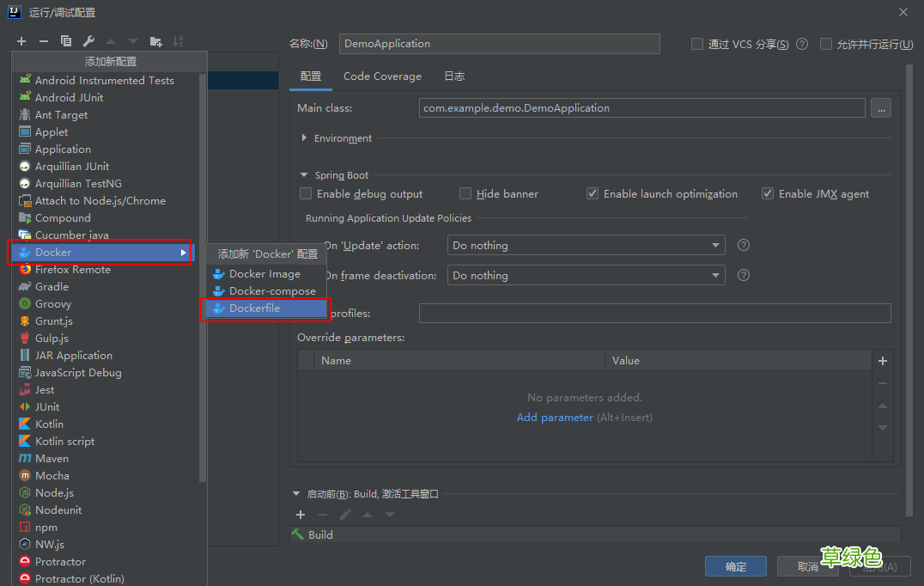Click the 确定 confirm button
Viewport: 924px width, 586px height.
[x=735, y=566]
